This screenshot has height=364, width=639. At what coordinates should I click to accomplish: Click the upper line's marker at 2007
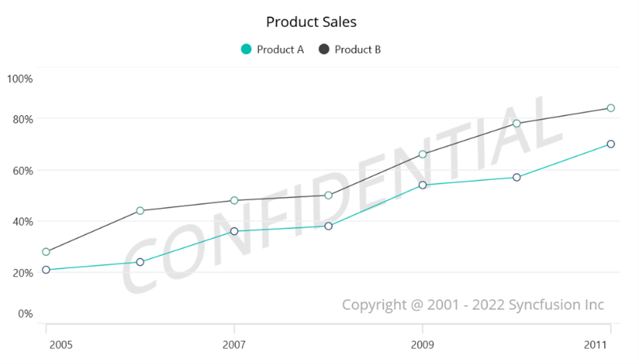234,200
